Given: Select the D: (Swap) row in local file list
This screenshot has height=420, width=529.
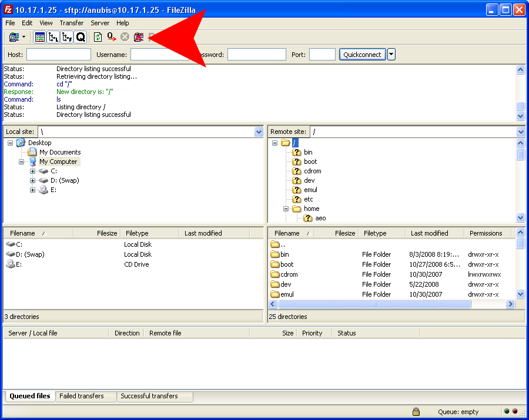Looking at the screenshot, I should [133, 254].
